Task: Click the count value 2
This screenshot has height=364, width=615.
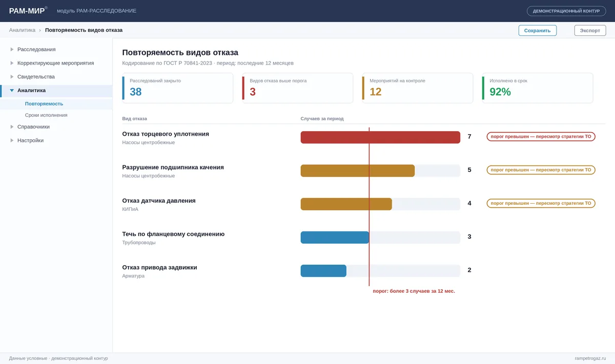Action: [x=469, y=270]
